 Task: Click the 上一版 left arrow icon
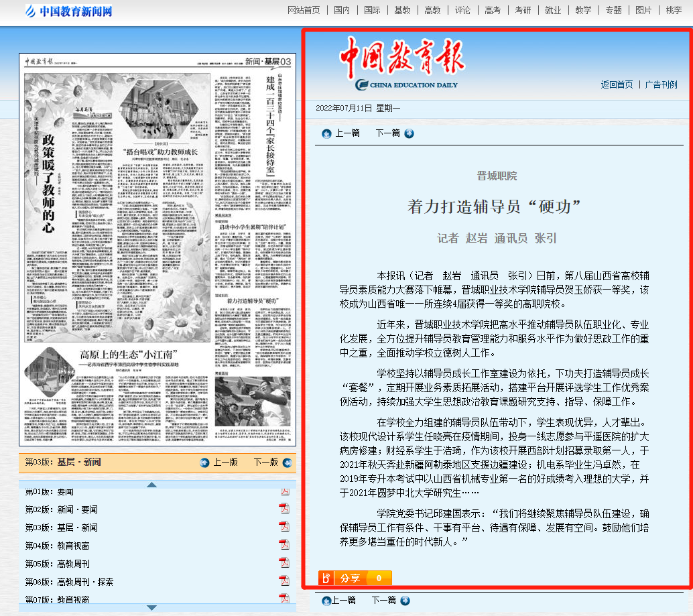click(x=204, y=463)
